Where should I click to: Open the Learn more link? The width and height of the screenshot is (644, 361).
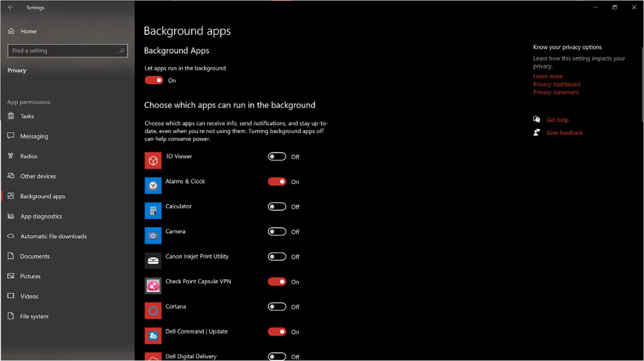(x=548, y=76)
